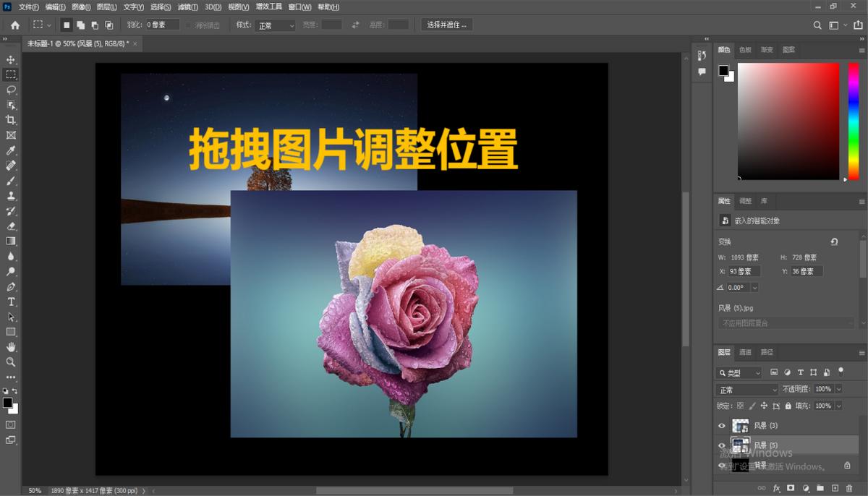Select the Brush tool

point(10,180)
